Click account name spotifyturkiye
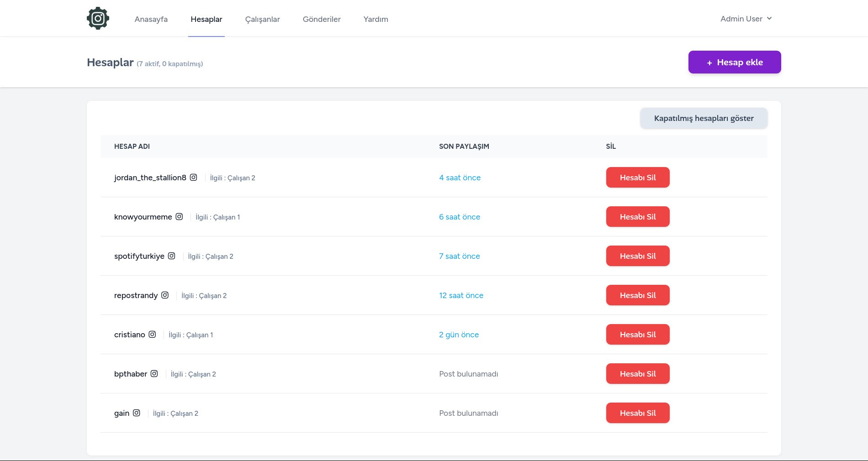 click(139, 256)
